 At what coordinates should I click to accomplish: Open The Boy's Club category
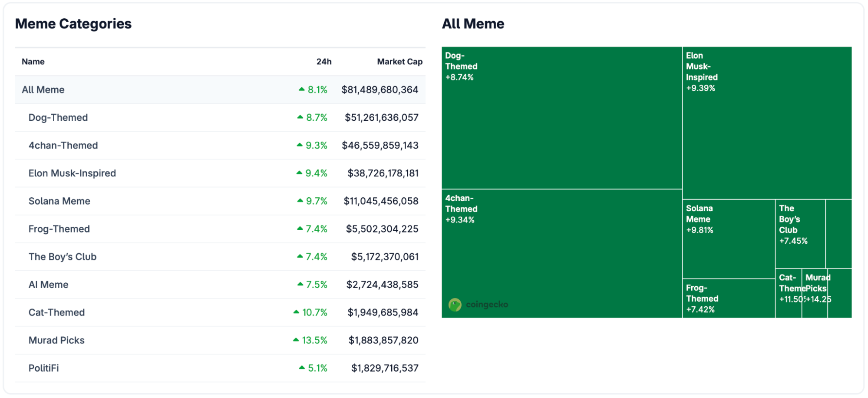(63, 257)
